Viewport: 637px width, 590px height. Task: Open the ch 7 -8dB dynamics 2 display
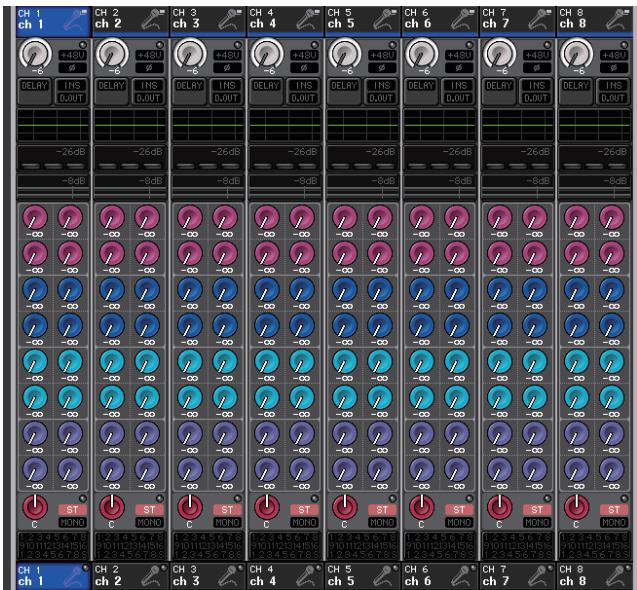point(518,187)
